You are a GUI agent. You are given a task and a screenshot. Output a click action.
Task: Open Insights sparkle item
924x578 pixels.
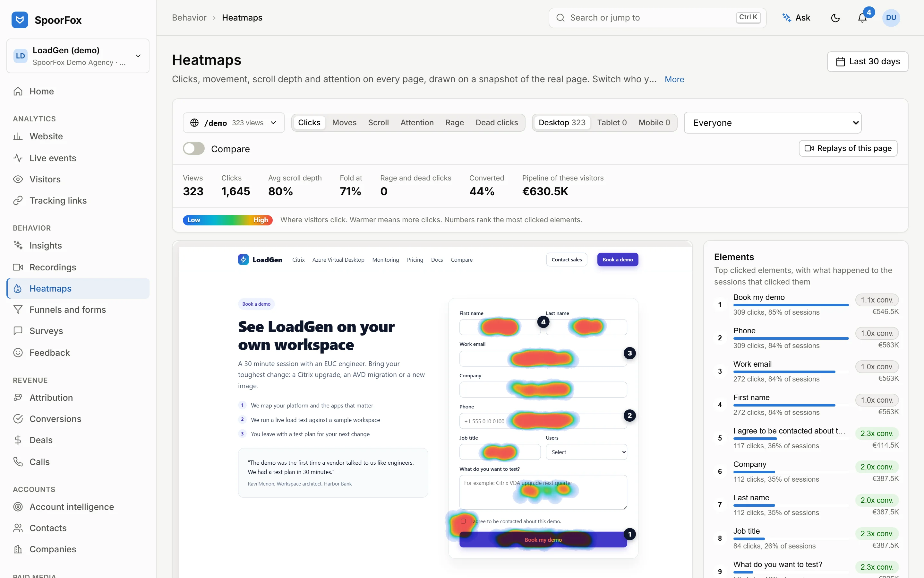tap(78, 245)
